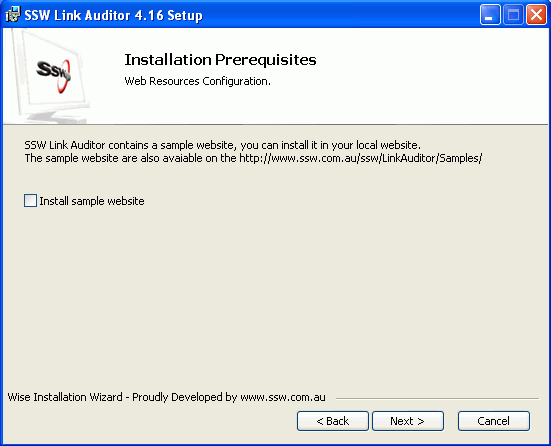Click the sentence starting "SSW Link Auditor contains"

(222, 145)
